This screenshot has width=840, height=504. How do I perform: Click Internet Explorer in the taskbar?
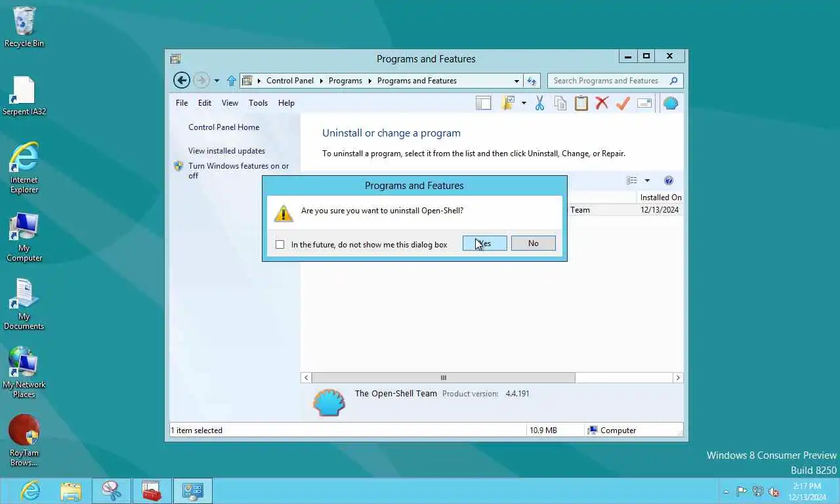(x=30, y=491)
